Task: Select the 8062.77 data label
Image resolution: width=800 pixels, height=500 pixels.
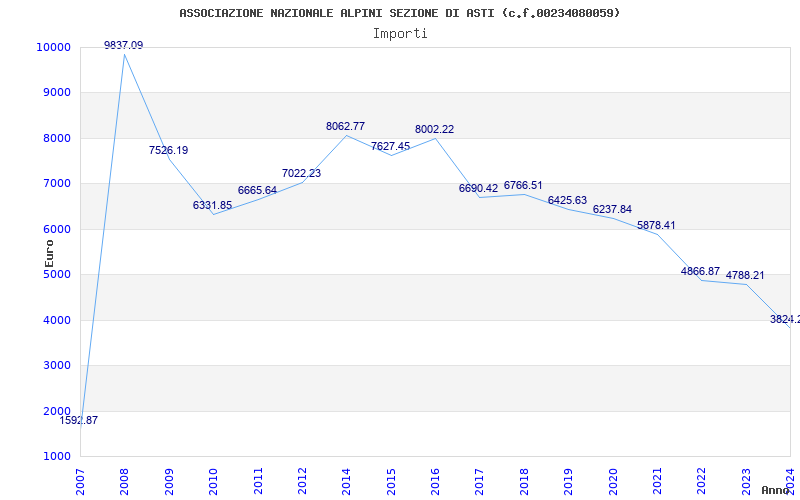Action: (345, 127)
